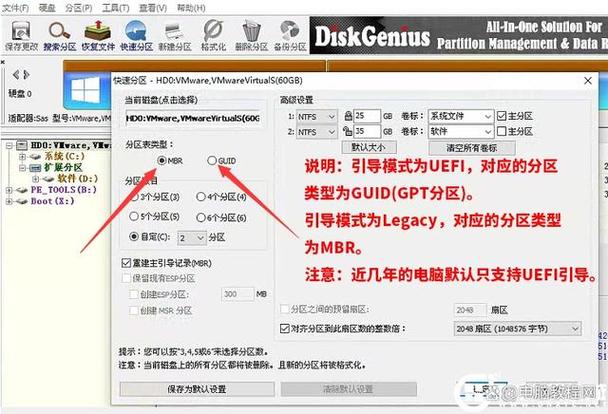The height and width of the screenshot is (414, 608).
Task: Open file system dropdown for partition 2
Action: pyautogui.click(x=316, y=132)
